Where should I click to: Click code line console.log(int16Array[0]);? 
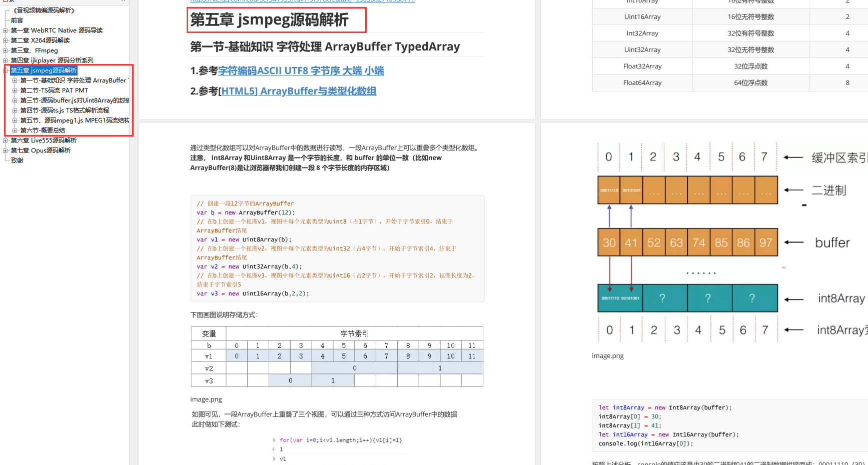[646, 443]
